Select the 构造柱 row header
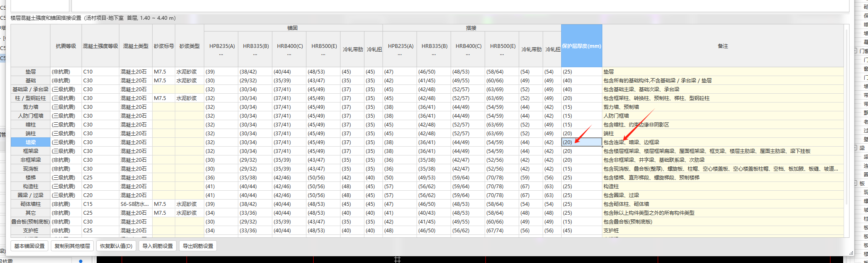 [31, 187]
